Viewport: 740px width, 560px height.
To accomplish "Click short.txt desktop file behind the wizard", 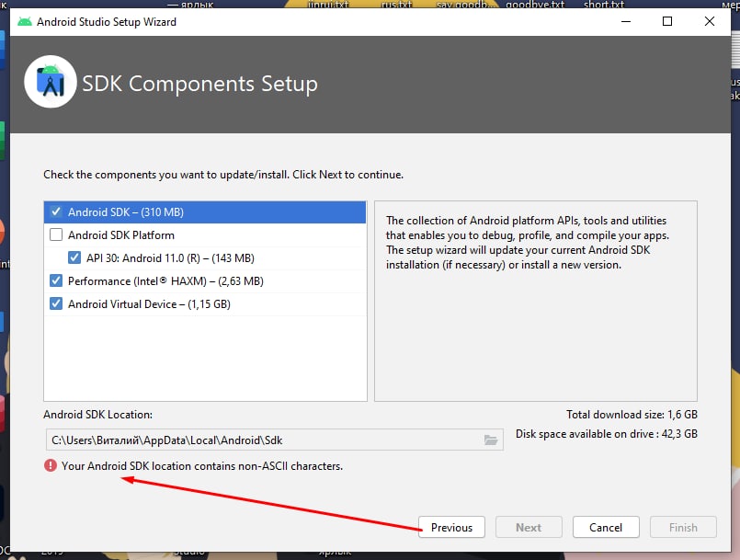I will click(x=604, y=5).
